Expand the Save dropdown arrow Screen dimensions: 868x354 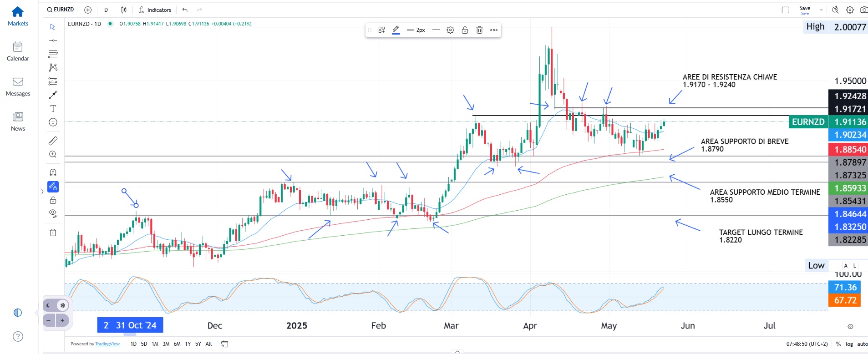pyautogui.click(x=821, y=10)
